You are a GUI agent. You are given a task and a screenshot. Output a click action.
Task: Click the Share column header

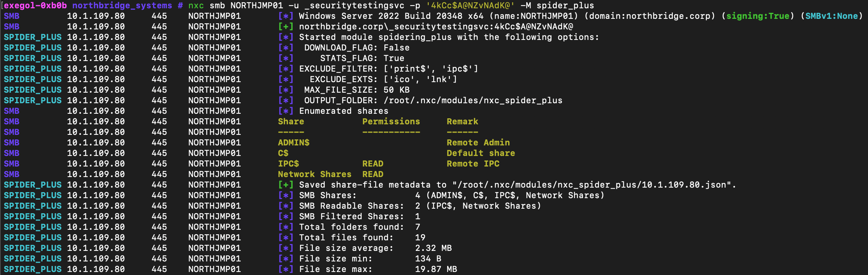point(291,122)
